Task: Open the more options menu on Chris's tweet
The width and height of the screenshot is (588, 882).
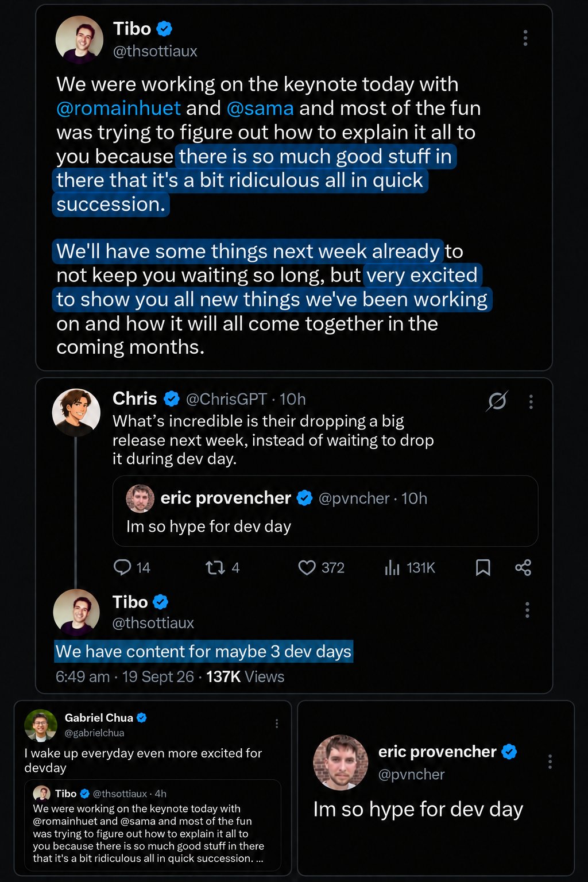Action: coord(531,401)
